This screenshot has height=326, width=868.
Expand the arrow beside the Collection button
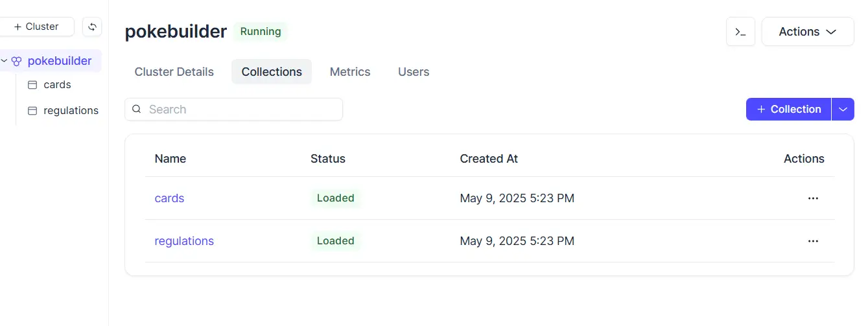843,109
